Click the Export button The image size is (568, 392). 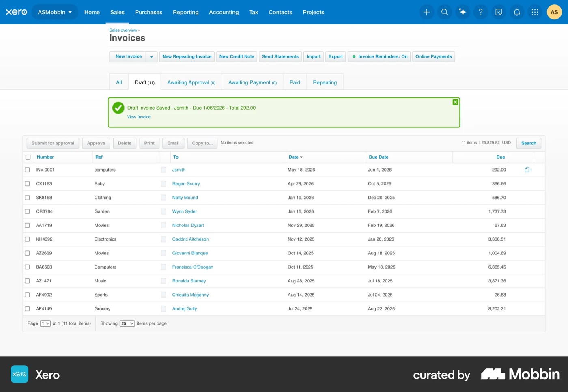[x=336, y=57]
